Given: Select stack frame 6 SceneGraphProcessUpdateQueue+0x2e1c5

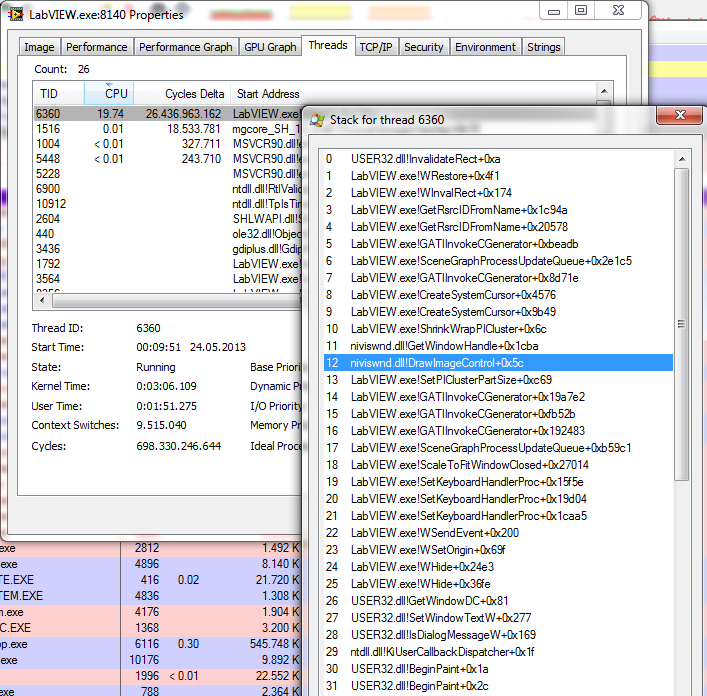Looking at the screenshot, I should click(498, 261).
